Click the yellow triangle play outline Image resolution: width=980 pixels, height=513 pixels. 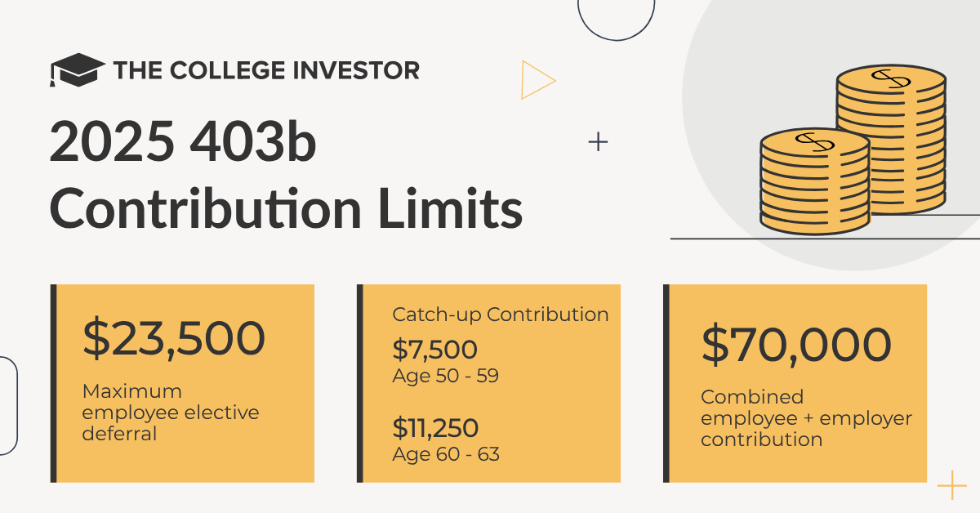click(x=537, y=80)
